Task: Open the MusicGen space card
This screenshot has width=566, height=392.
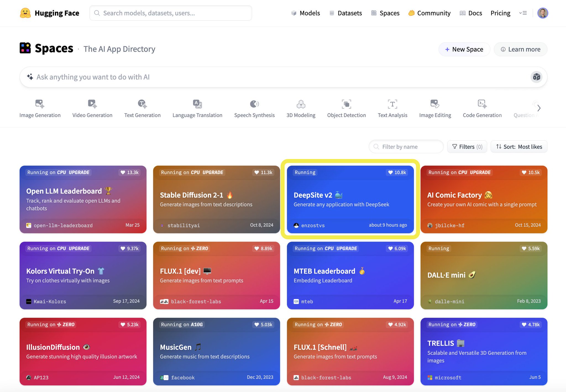Action: 216,351
